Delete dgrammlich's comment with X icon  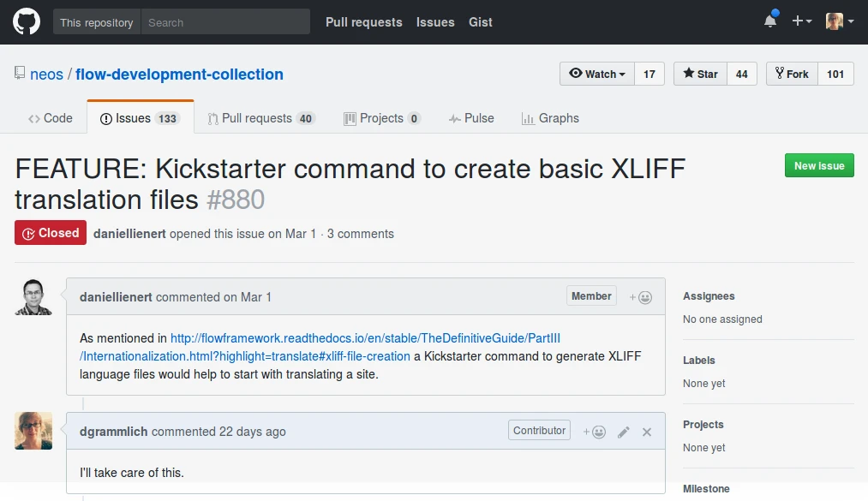(647, 432)
